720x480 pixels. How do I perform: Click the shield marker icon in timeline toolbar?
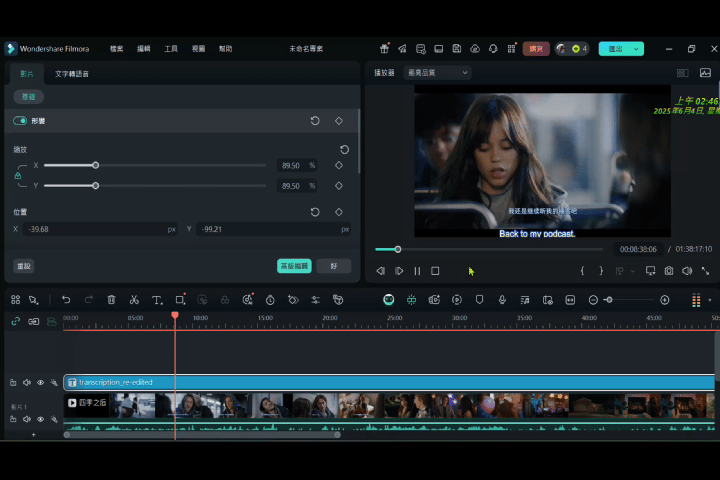(479, 300)
